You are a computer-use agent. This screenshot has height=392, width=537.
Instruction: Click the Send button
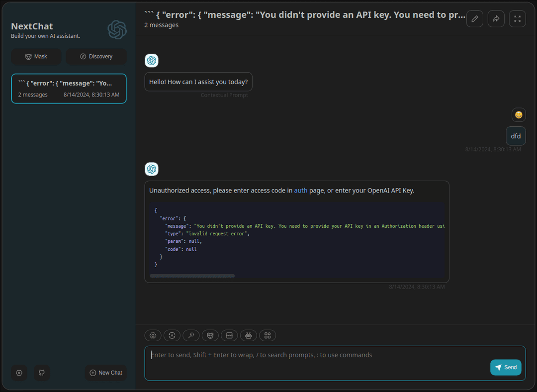point(506,367)
